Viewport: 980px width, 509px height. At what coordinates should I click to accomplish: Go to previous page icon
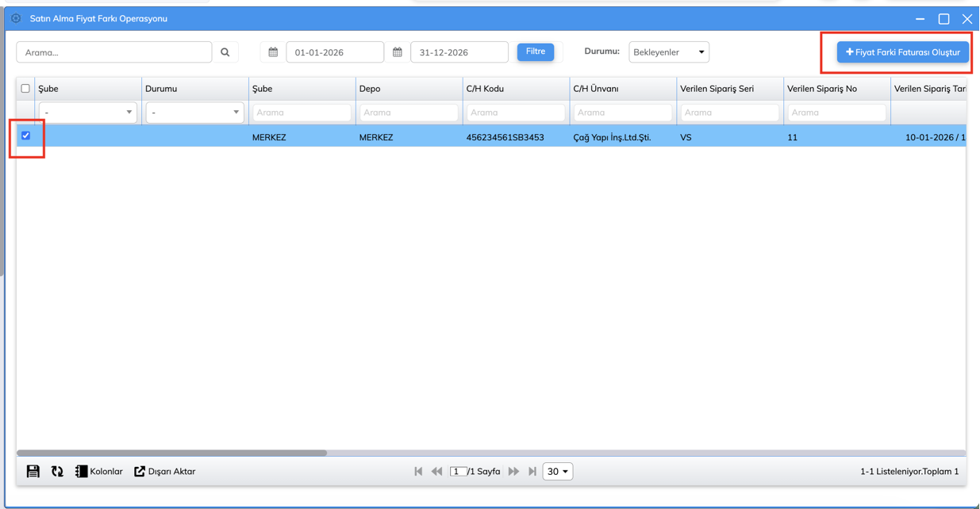[436, 472]
